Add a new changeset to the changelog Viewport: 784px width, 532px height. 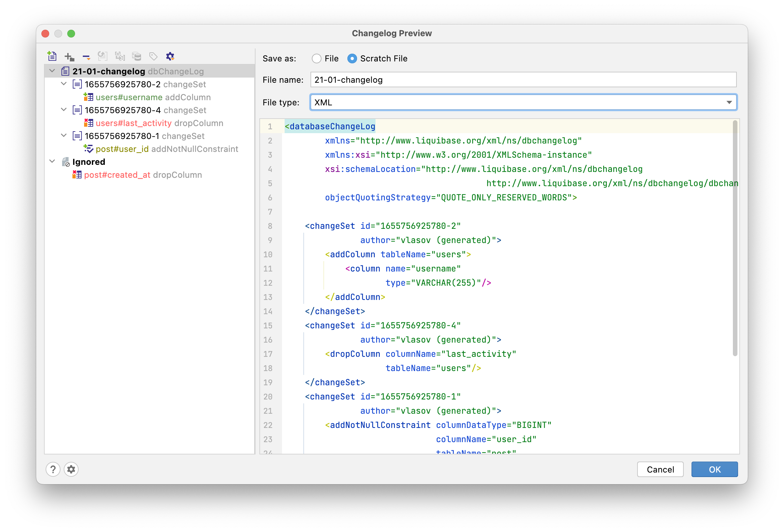[69, 56]
